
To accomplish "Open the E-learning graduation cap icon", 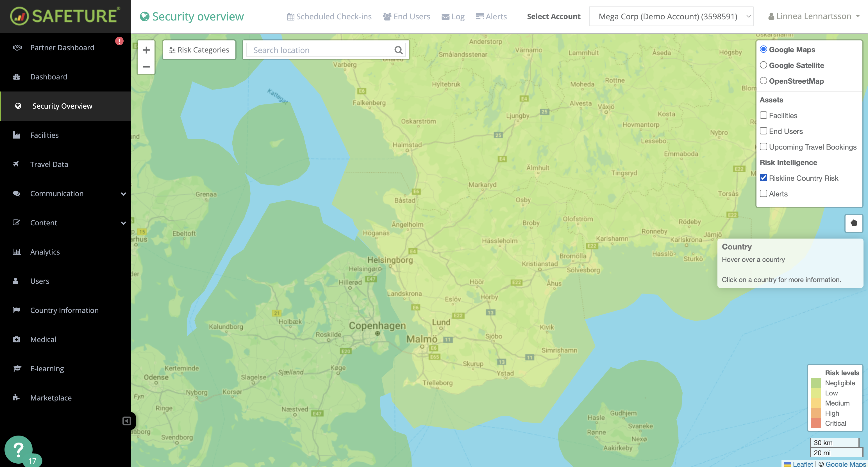I will (17, 368).
